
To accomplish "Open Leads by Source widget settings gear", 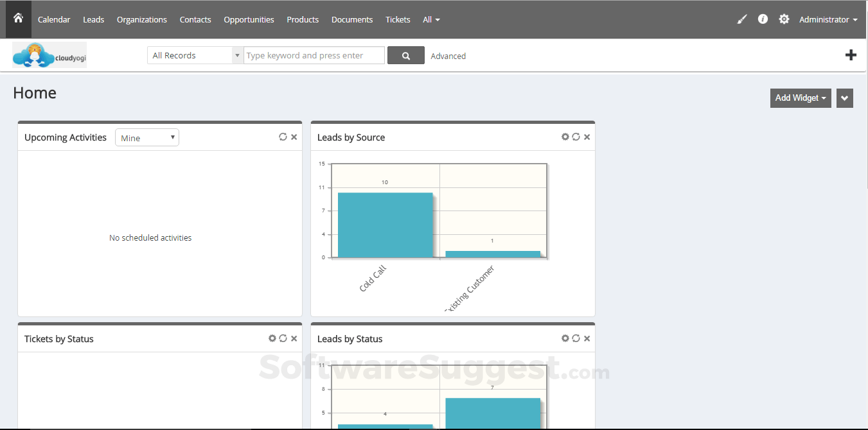I will [565, 137].
